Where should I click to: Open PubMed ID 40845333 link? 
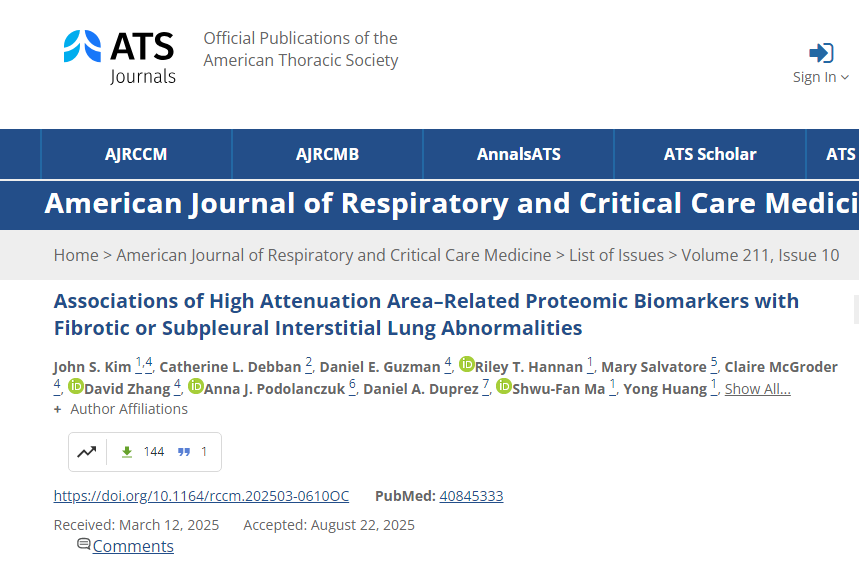[471, 496]
